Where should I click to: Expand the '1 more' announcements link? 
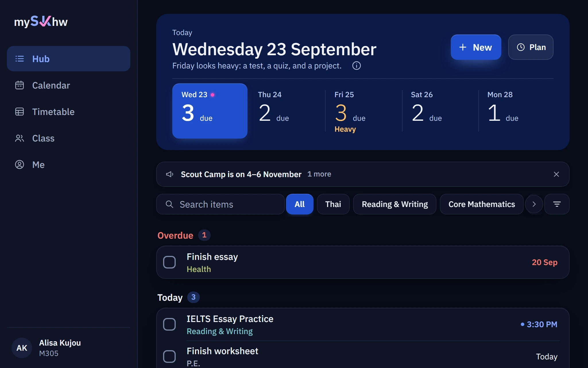click(x=319, y=174)
